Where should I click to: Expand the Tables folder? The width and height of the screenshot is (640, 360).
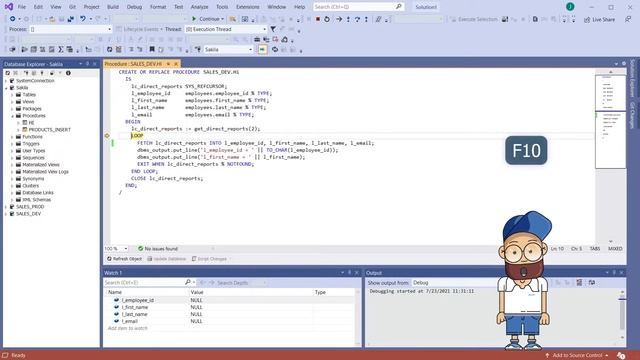tap(12, 95)
